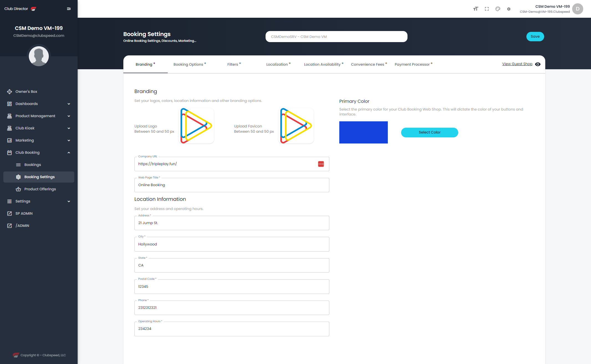The image size is (591, 364).
Task: Click the user avatar D icon
Action: click(577, 9)
